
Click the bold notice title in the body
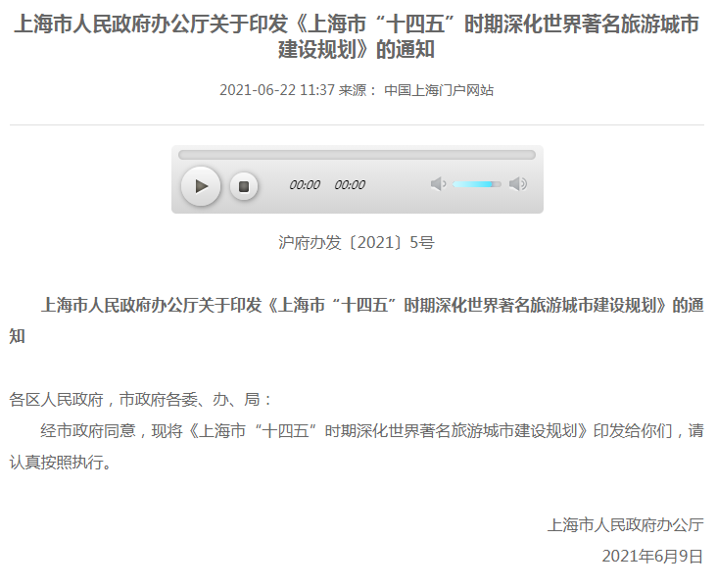pos(357,320)
